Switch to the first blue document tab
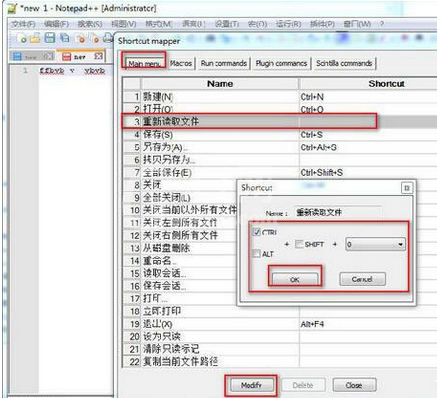 (x=33, y=56)
